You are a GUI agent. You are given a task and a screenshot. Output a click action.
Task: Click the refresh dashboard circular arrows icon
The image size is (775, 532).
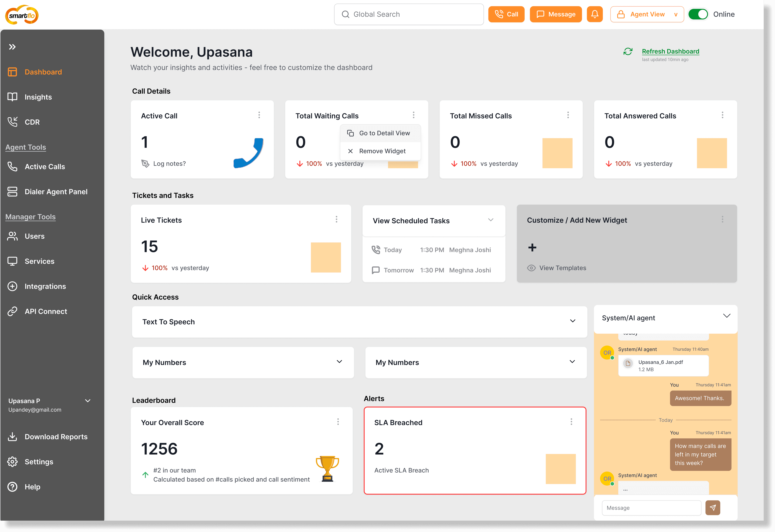[x=628, y=52]
